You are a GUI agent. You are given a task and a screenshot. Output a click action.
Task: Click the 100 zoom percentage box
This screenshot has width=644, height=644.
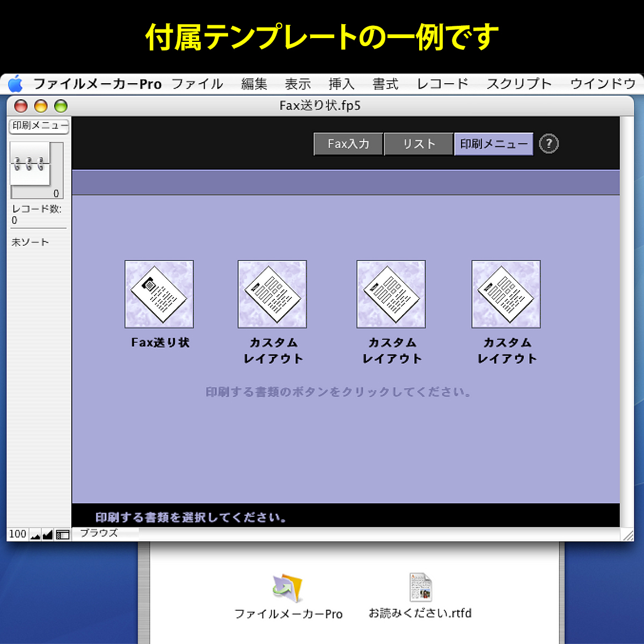18,534
